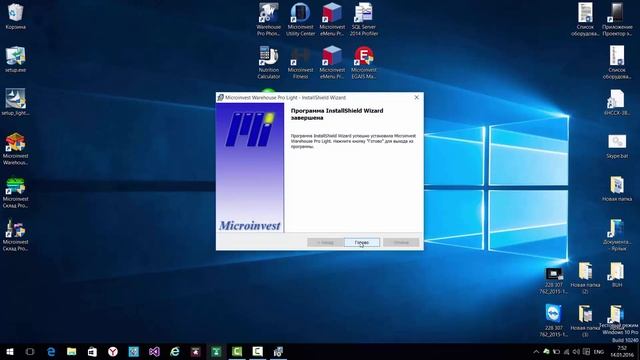Switch to the green Camtasia taskbar icon
The image size is (640, 360).
coord(237,352)
